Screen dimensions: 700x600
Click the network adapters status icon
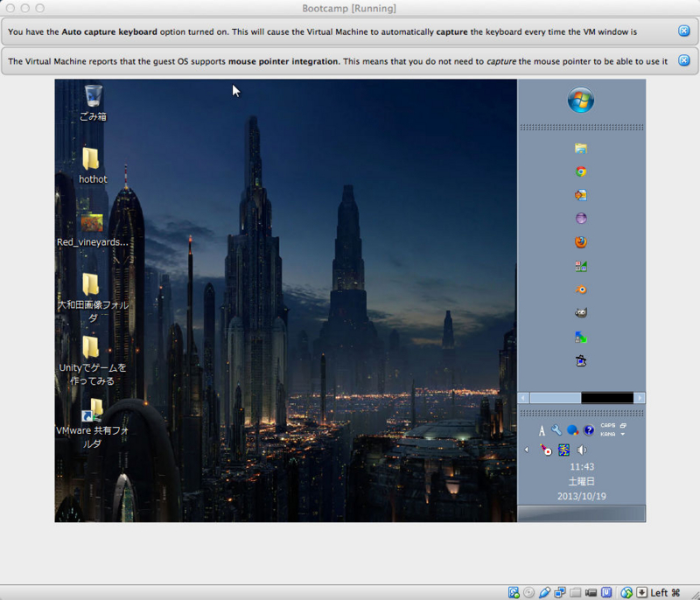click(559, 592)
